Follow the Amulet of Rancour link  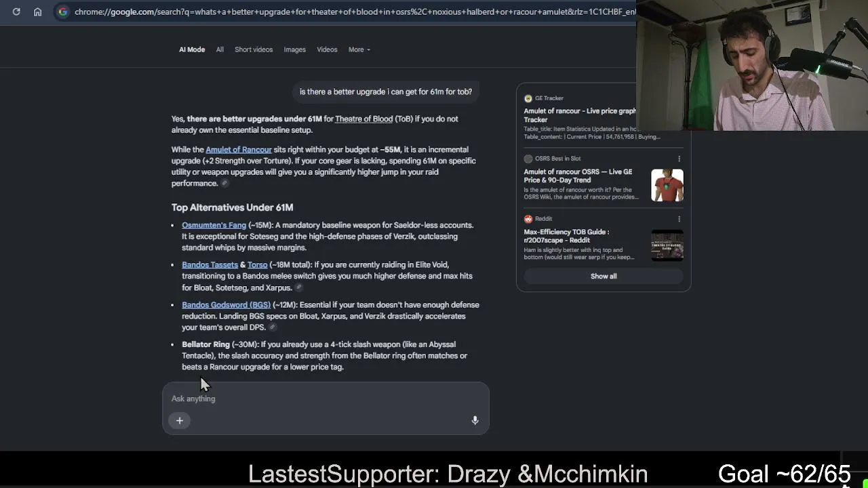coord(239,150)
